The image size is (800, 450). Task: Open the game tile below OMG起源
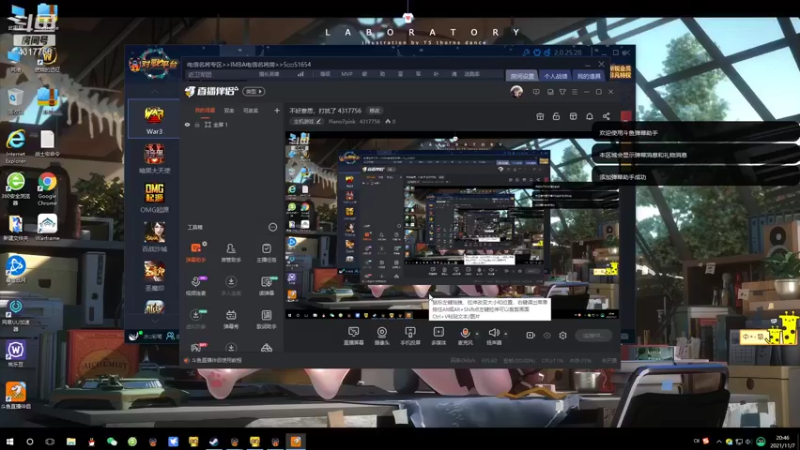[x=154, y=237]
